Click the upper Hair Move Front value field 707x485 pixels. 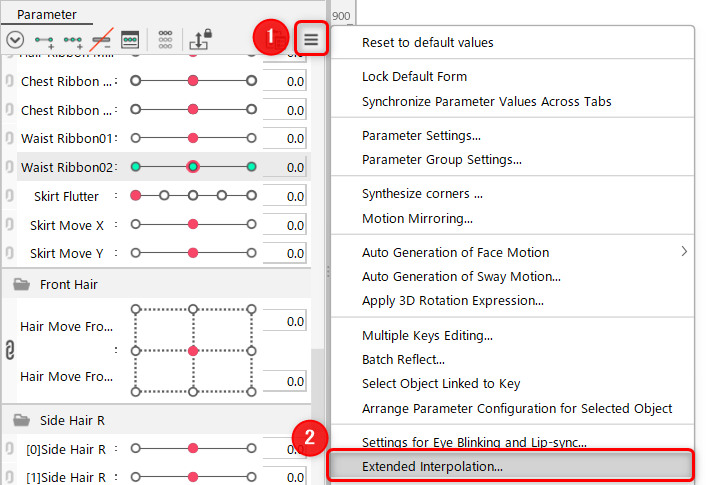click(x=285, y=321)
